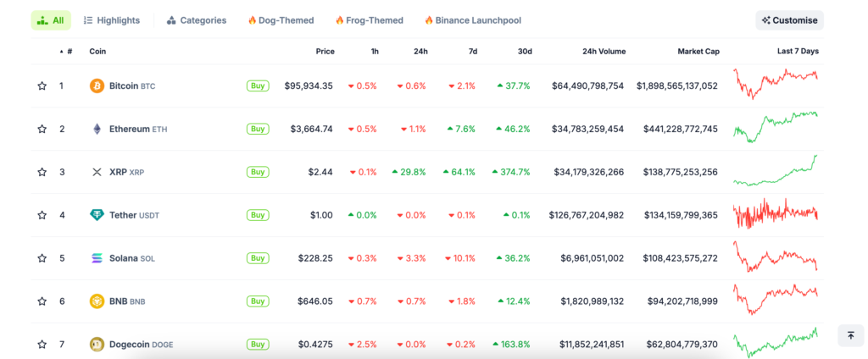Click the Buy button for Ethereum
Image resolution: width=868 pixels, height=359 pixels.
[257, 129]
